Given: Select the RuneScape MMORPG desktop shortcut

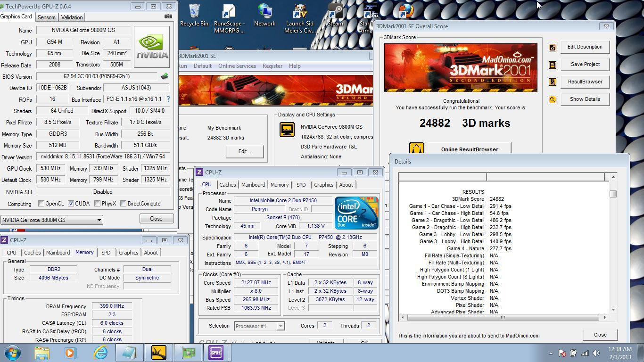Looking at the screenshot, I should coord(229,19).
